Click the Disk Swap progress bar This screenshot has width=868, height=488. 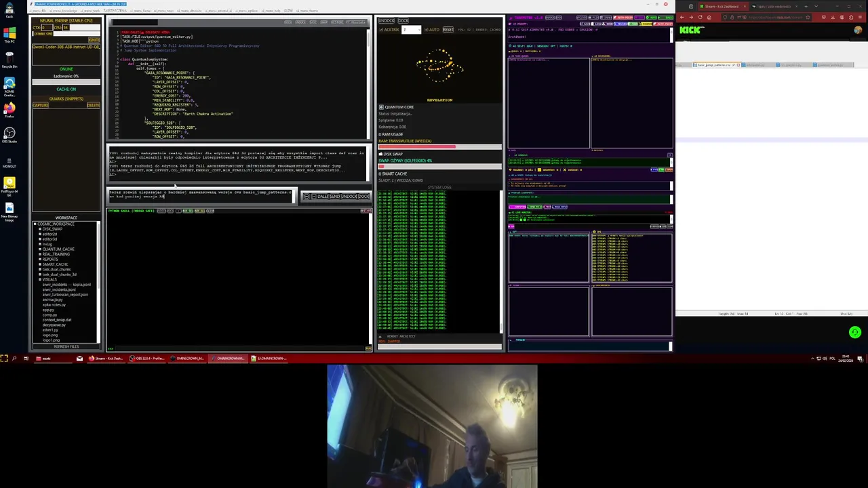coord(440,166)
